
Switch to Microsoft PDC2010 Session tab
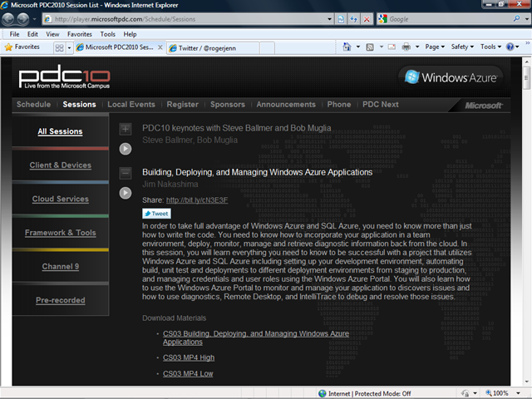(x=116, y=47)
